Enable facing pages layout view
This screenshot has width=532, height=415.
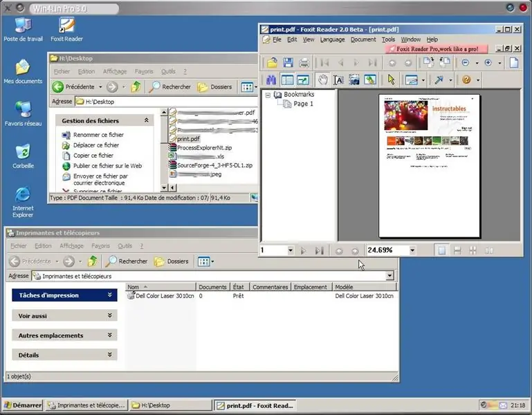click(x=489, y=251)
